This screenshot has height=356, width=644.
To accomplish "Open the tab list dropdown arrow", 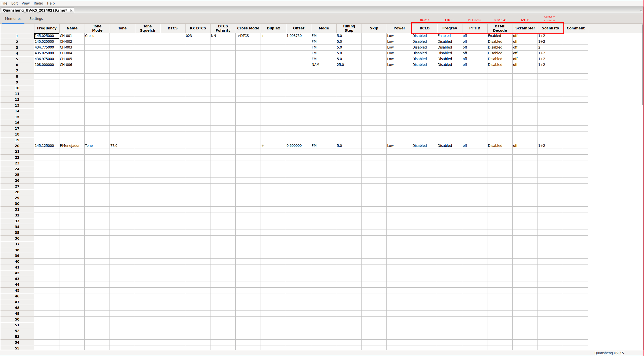I will (x=641, y=11).
